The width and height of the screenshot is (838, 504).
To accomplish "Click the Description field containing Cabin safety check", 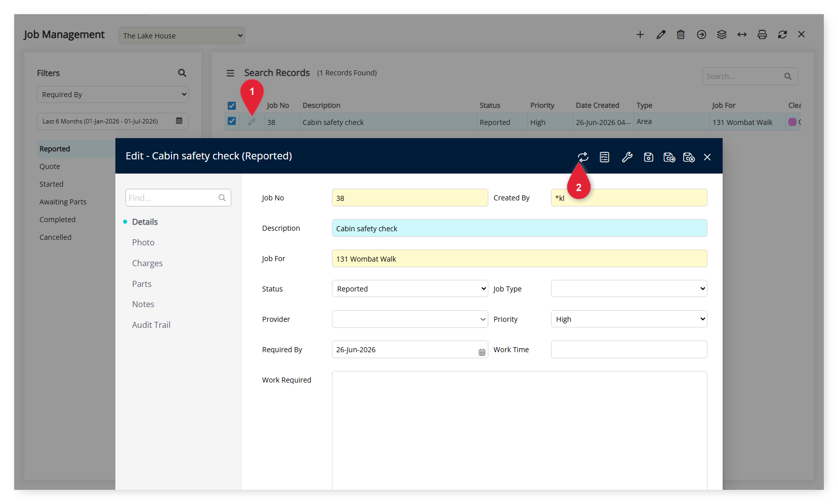I will (520, 228).
